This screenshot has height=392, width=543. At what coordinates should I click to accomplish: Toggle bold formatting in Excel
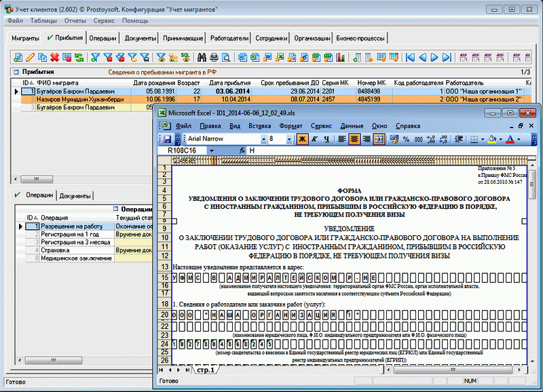(x=302, y=138)
